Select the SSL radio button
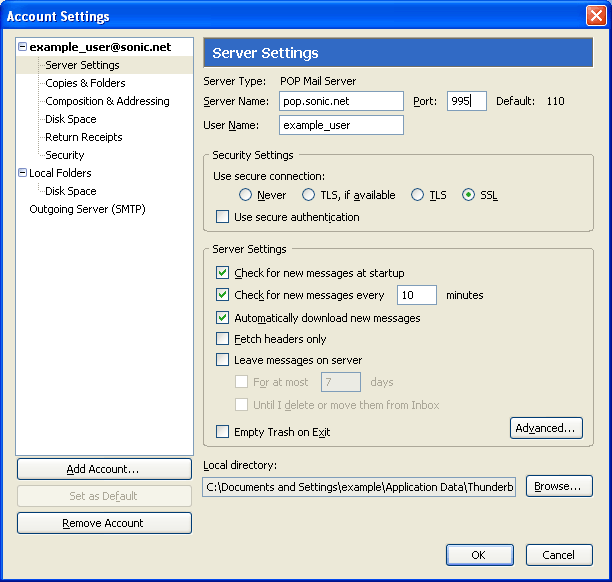Image resolution: width=612 pixels, height=582 pixels. pyautogui.click(x=468, y=194)
